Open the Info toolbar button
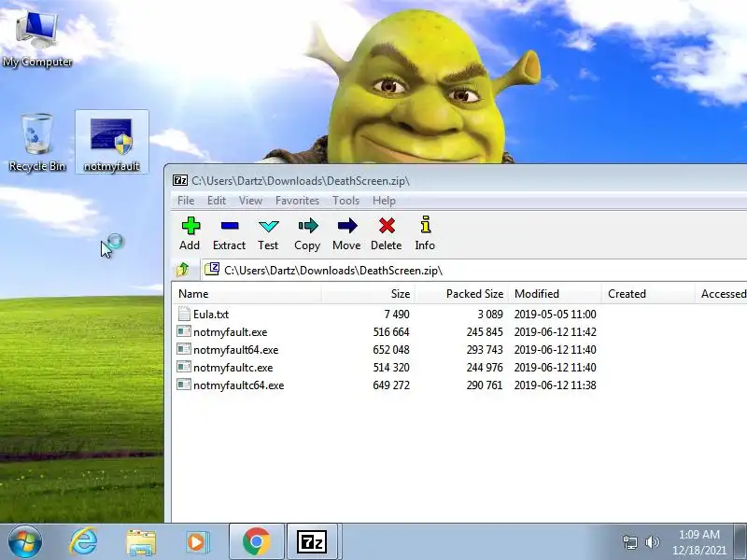 tap(425, 234)
